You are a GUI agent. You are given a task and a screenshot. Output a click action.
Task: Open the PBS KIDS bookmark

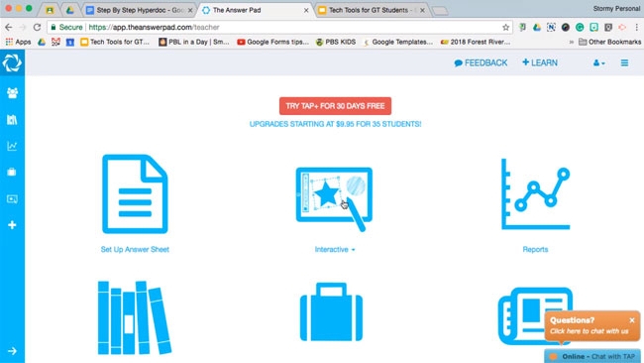(x=336, y=42)
